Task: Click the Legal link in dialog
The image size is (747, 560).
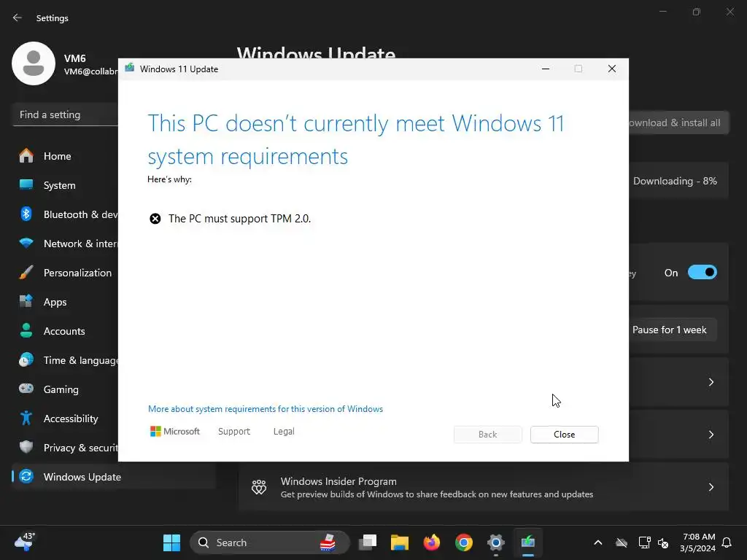Action: pyautogui.click(x=284, y=431)
